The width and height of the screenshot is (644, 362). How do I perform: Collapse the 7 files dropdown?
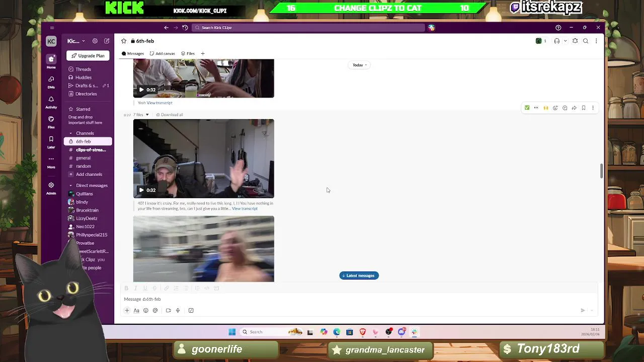pos(147,115)
